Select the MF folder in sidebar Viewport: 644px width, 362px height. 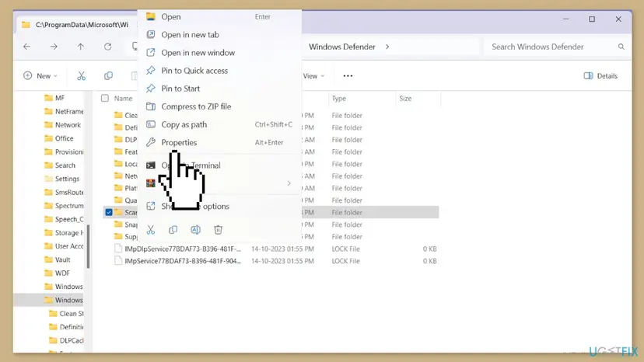coord(60,98)
